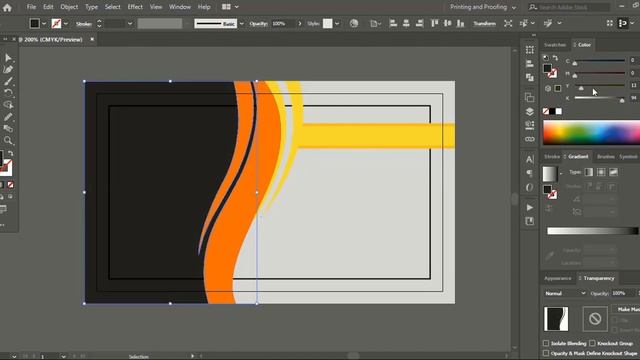Open the Transform panel link
Image resolution: width=640 pixels, height=360 pixels.
click(x=484, y=24)
